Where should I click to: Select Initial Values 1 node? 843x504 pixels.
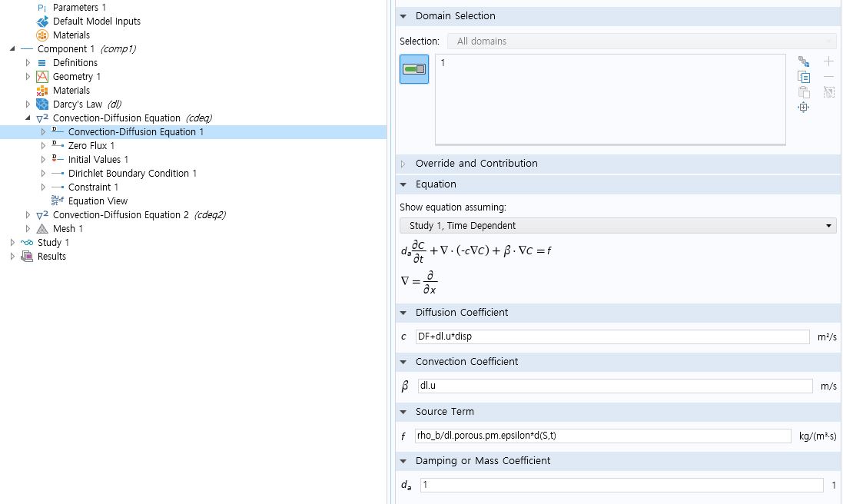(98, 160)
